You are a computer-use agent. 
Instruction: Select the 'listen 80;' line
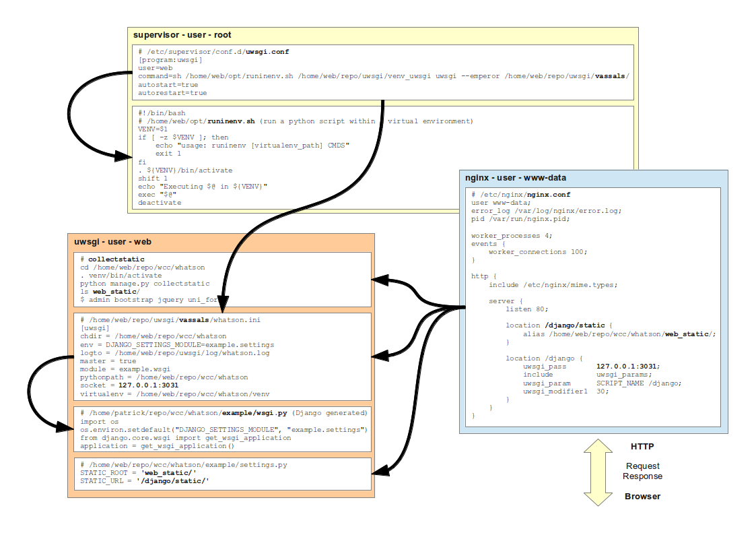[x=527, y=309]
